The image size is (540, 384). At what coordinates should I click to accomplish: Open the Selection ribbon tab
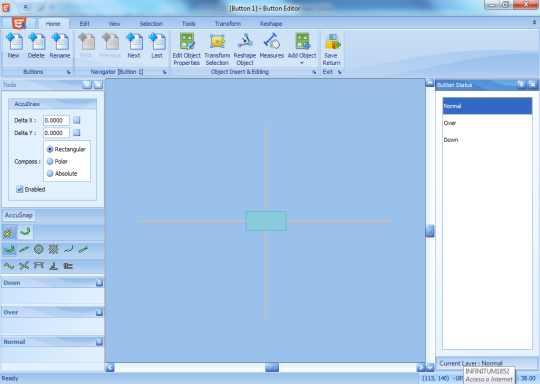[151, 24]
